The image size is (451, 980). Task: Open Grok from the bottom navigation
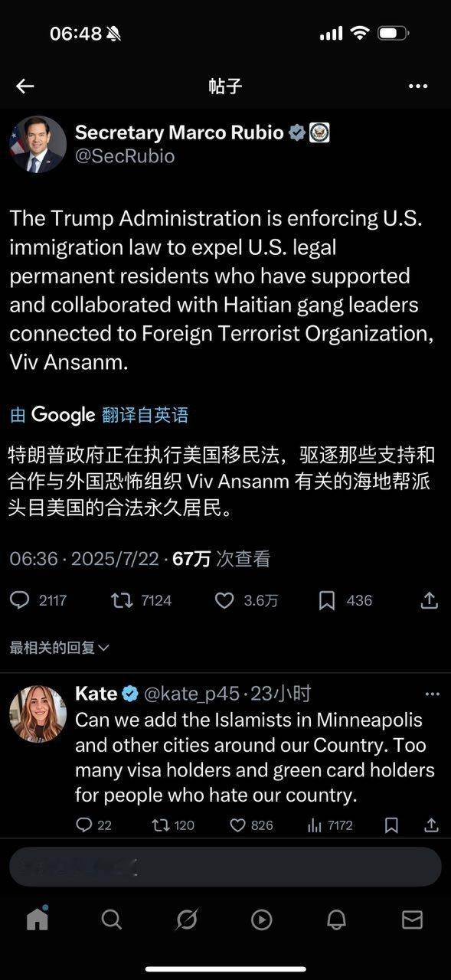(187, 919)
